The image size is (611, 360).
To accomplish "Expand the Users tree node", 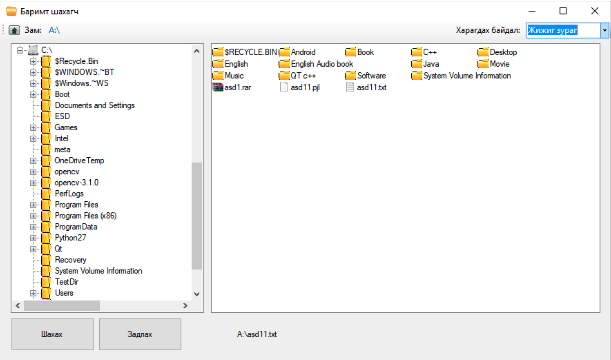I will click(33, 293).
